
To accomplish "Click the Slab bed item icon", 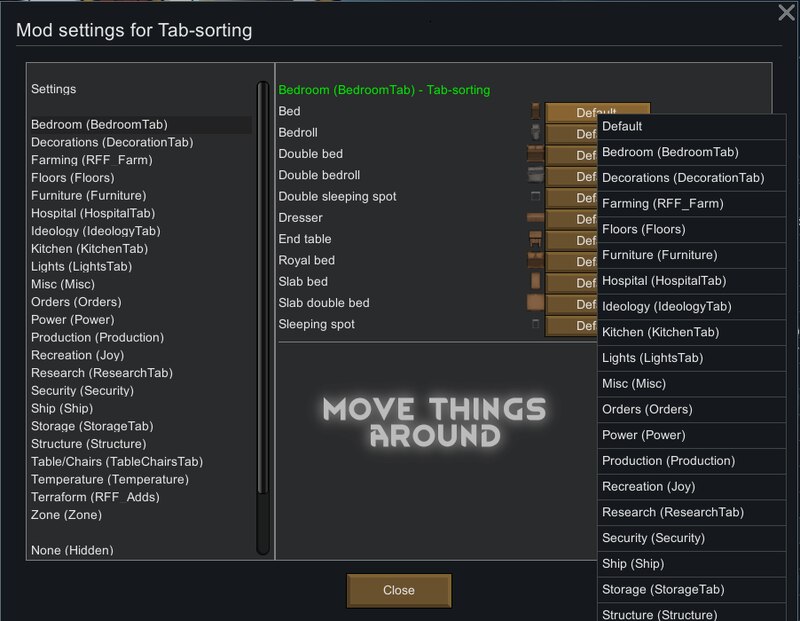I will 535,282.
